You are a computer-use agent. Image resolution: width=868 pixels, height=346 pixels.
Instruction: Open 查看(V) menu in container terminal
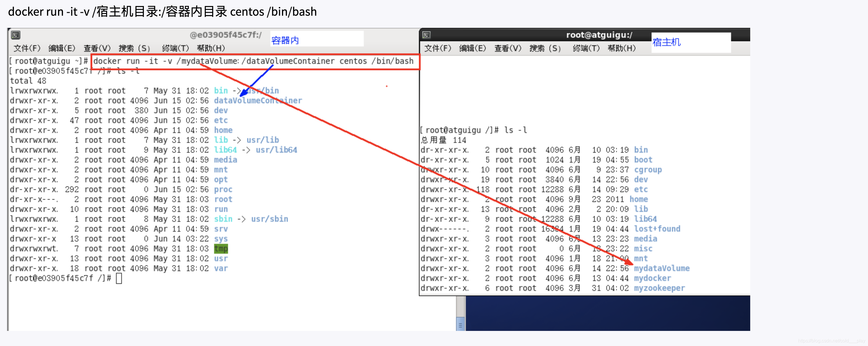pos(97,48)
